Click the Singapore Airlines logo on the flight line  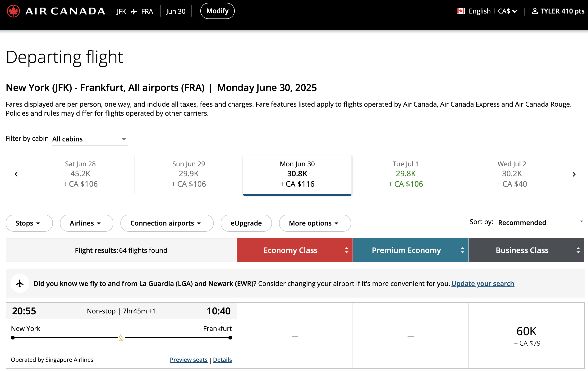coord(121,338)
